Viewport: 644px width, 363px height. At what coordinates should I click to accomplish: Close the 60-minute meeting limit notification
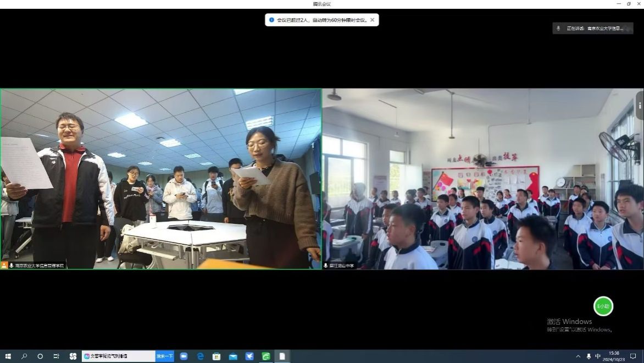pyautogui.click(x=372, y=20)
